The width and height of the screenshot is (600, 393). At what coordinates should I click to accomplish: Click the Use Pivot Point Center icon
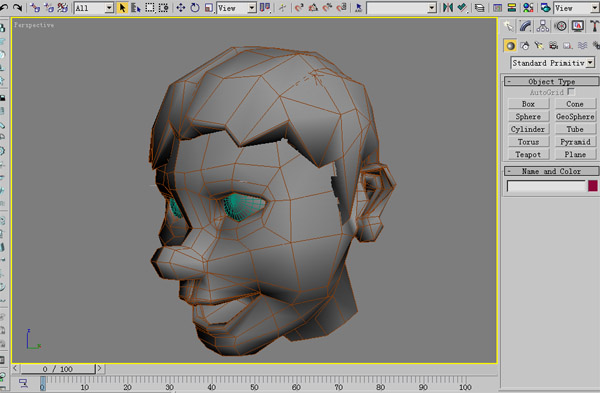click(x=265, y=7)
